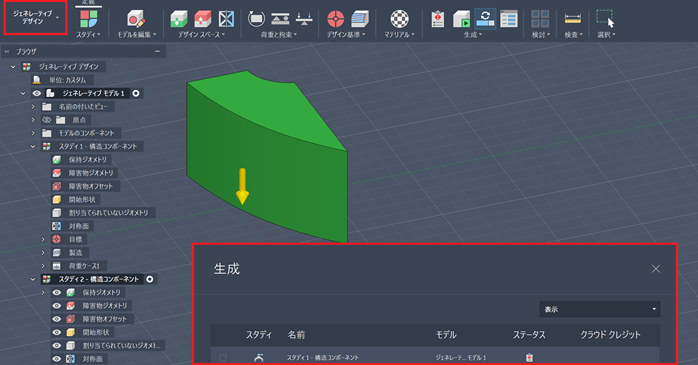This screenshot has width=698, height=365.
Task: Toggle visibility of ジェネレーティブ モデル 1
Action: (x=37, y=93)
